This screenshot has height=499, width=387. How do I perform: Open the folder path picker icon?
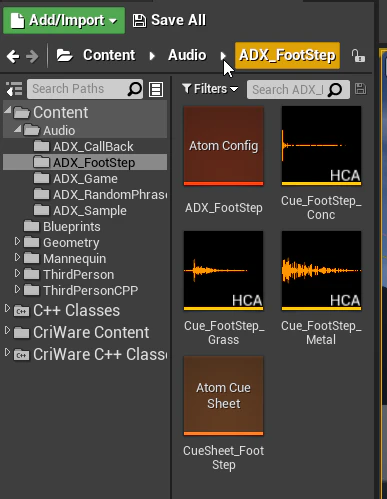(x=64, y=55)
